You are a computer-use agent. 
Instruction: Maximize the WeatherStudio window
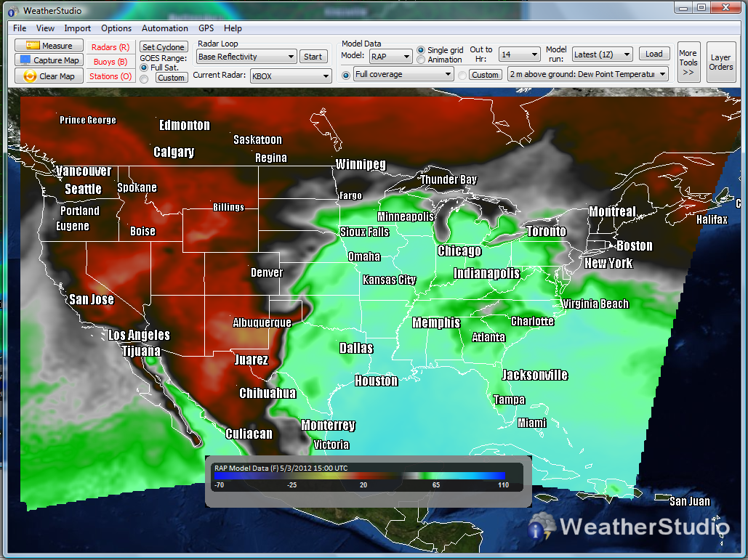pos(701,7)
